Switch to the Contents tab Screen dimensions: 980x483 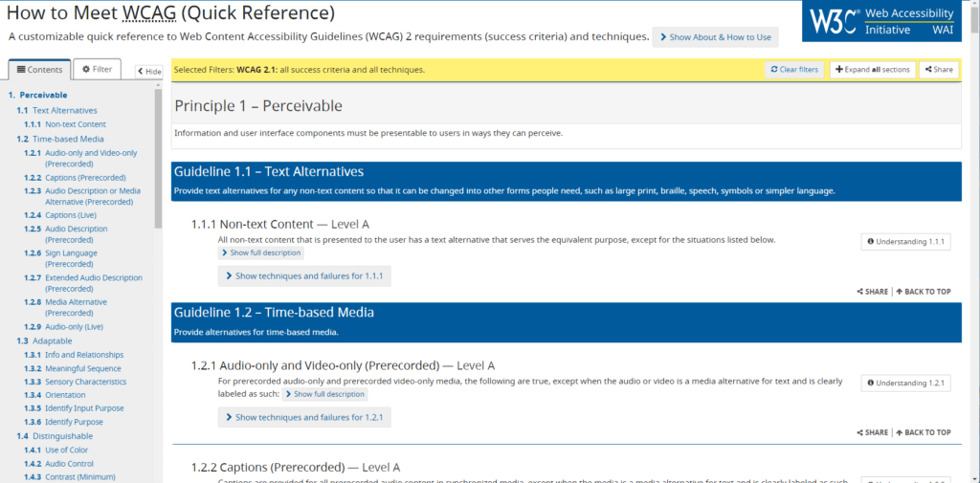point(39,70)
